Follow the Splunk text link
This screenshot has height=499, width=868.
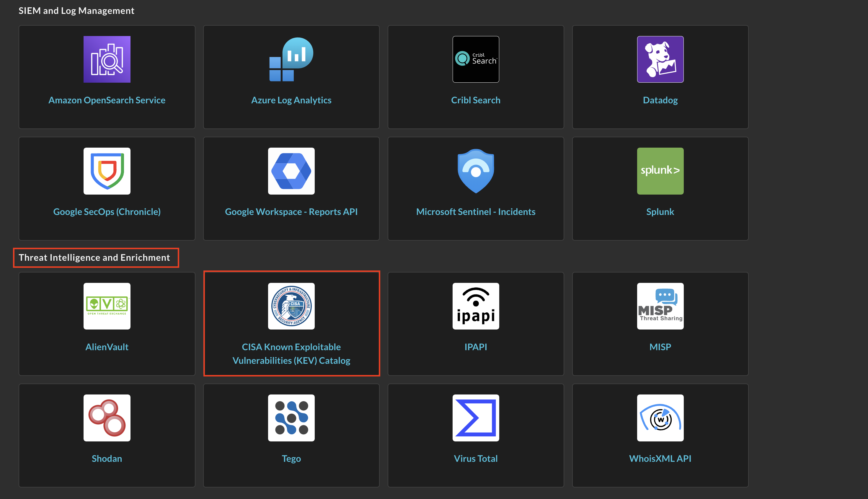[660, 212]
